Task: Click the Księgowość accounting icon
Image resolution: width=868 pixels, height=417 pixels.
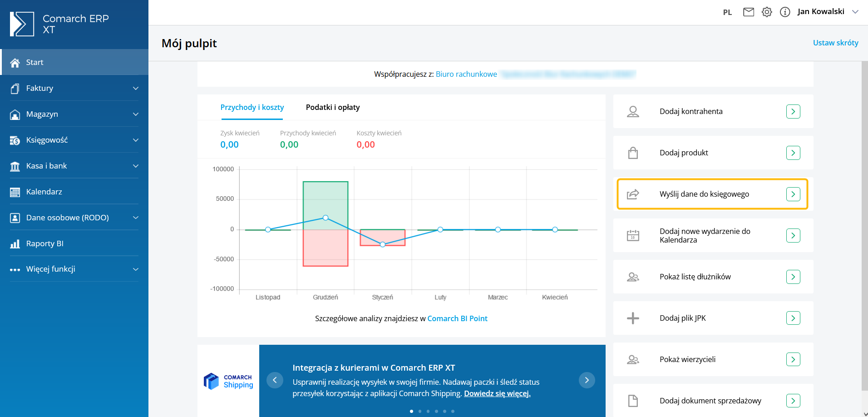Action: [15, 140]
